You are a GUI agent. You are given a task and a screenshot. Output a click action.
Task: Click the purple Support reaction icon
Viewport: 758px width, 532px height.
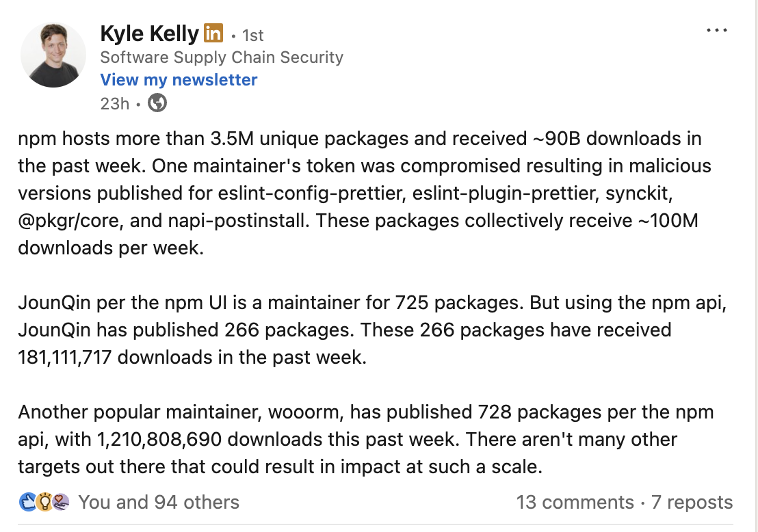click(60, 502)
